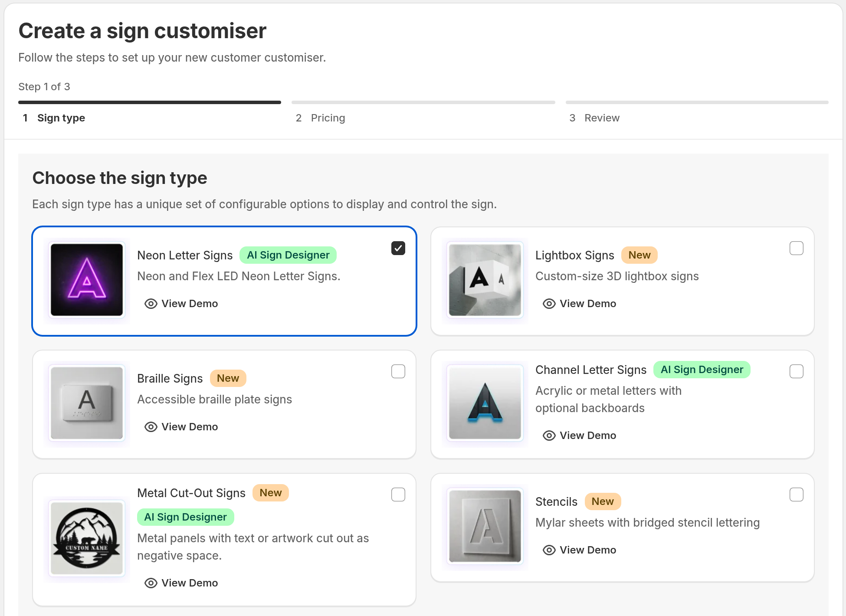Go to the Sign type step
Image resolution: width=846 pixels, height=616 pixels.
click(54, 118)
